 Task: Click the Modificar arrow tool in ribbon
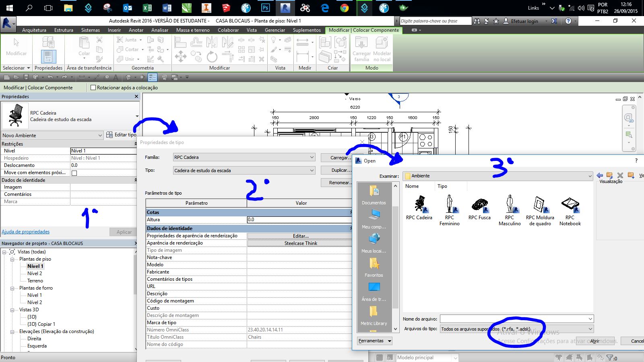click(16, 47)
